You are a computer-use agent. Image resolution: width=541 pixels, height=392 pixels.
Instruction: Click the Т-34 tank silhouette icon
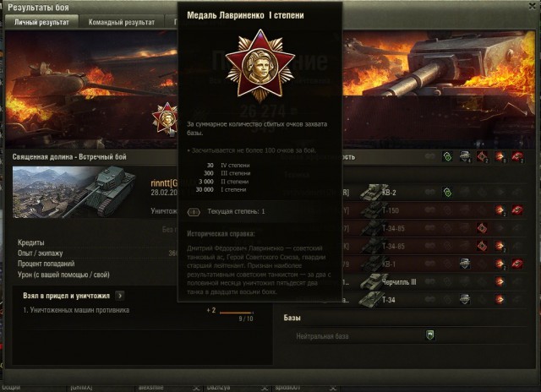coord(371,299)
